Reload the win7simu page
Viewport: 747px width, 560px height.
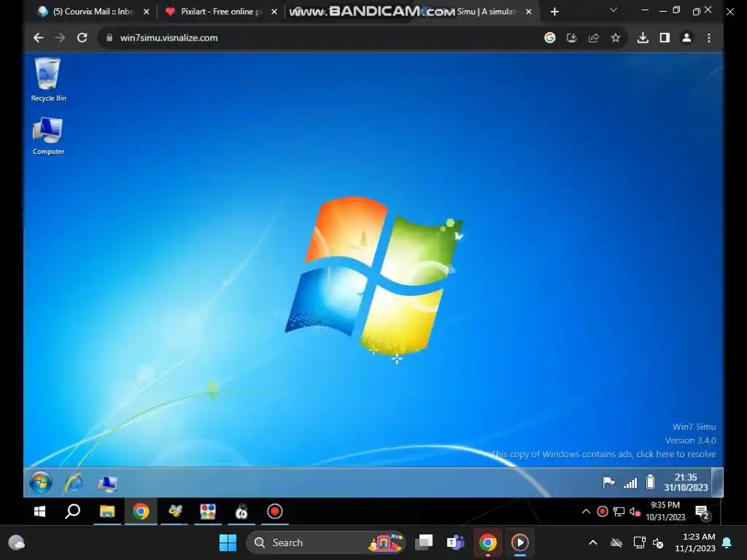click(82, 38)
